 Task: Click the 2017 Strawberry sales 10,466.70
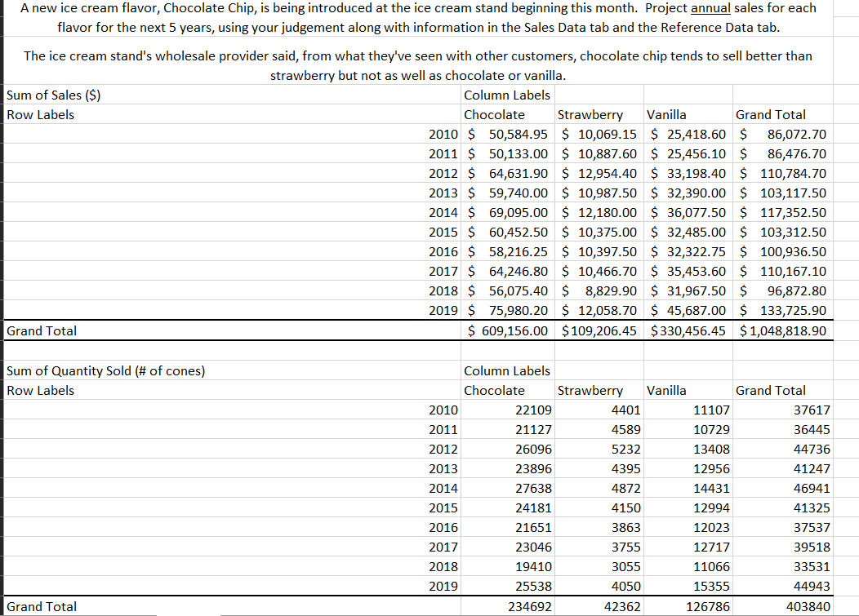pyautogui.click(x=599, y=271)
